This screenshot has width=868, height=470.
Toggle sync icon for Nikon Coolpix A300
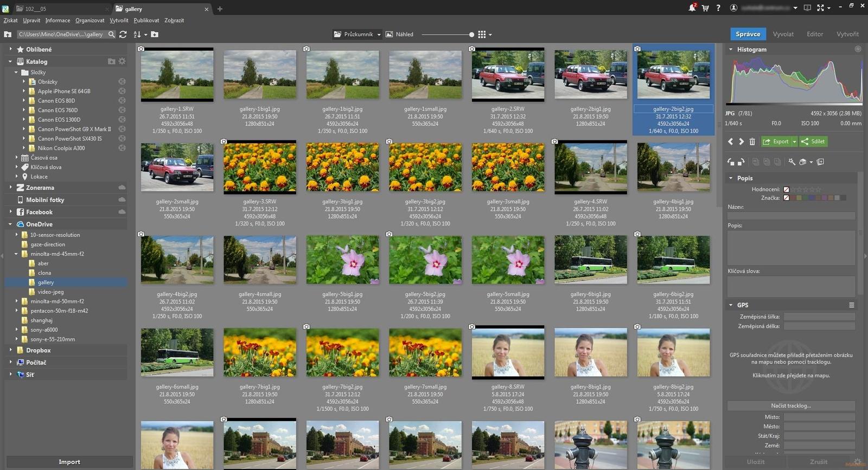[122, 147]
